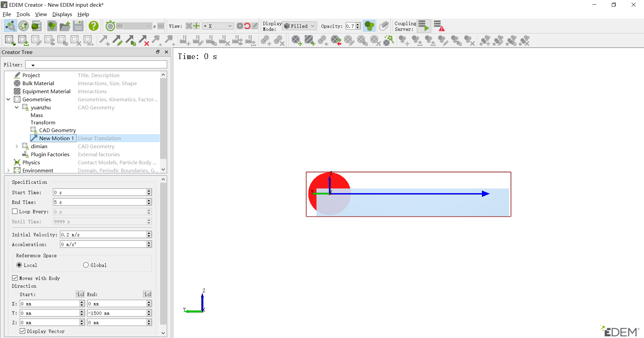Select New Motion 1 item

click(x=56, y=138)
